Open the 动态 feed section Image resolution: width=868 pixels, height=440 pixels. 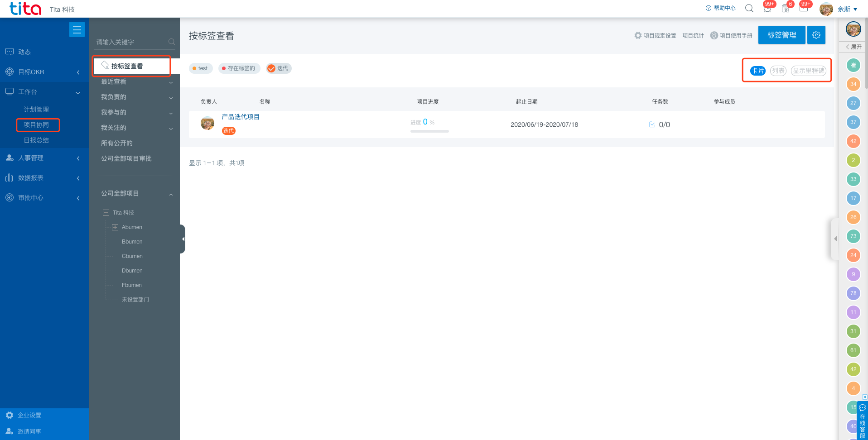pos(24,52)
